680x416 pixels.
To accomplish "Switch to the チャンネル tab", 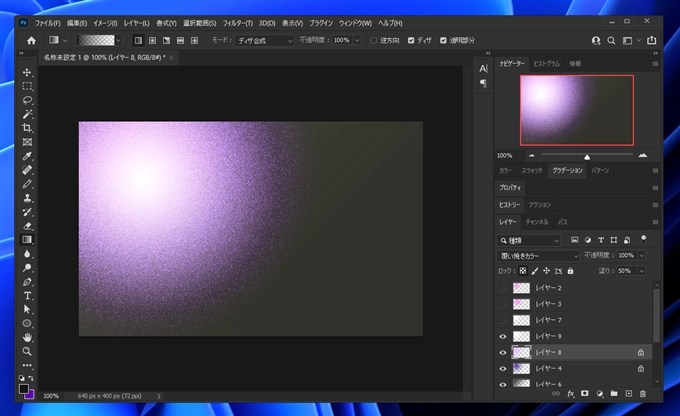I will 536,221.
